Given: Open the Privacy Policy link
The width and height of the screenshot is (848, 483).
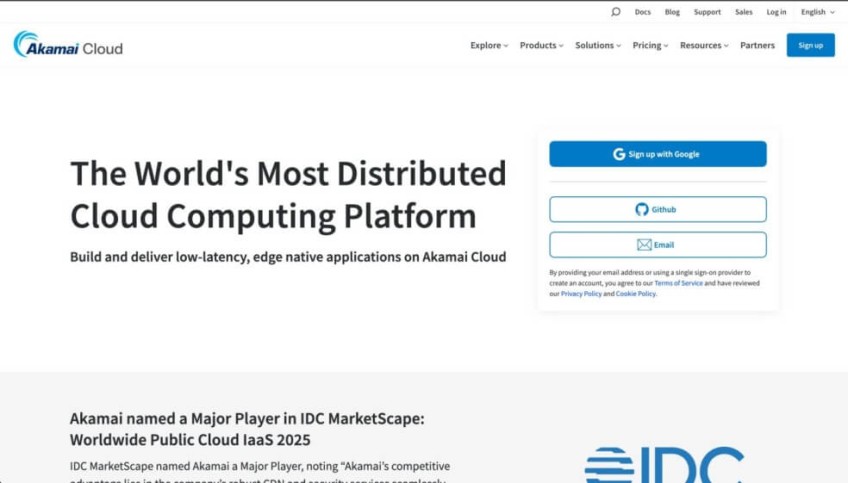Looking at the screenshot, I should pos(581,294).
